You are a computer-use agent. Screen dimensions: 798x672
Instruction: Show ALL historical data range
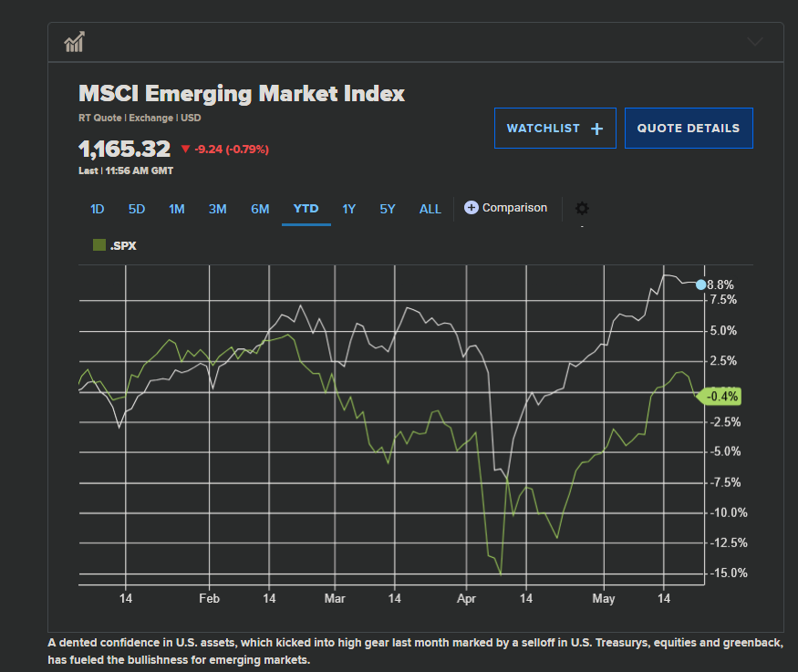pos(430,209)
